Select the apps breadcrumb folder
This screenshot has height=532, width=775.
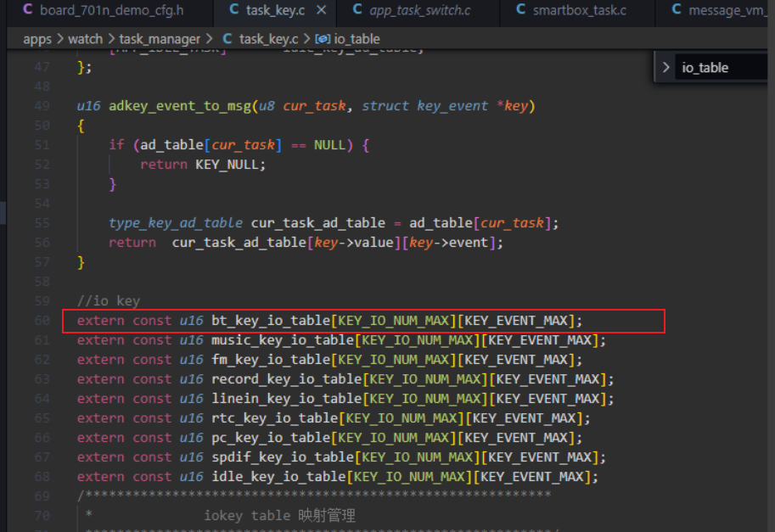point(37,39)
